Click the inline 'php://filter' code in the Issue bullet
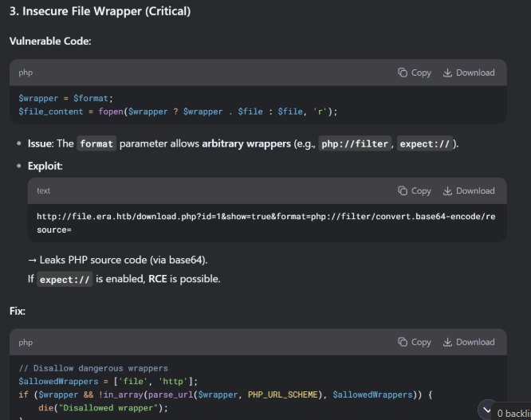 pyautogui.click(x=353, y=143)
